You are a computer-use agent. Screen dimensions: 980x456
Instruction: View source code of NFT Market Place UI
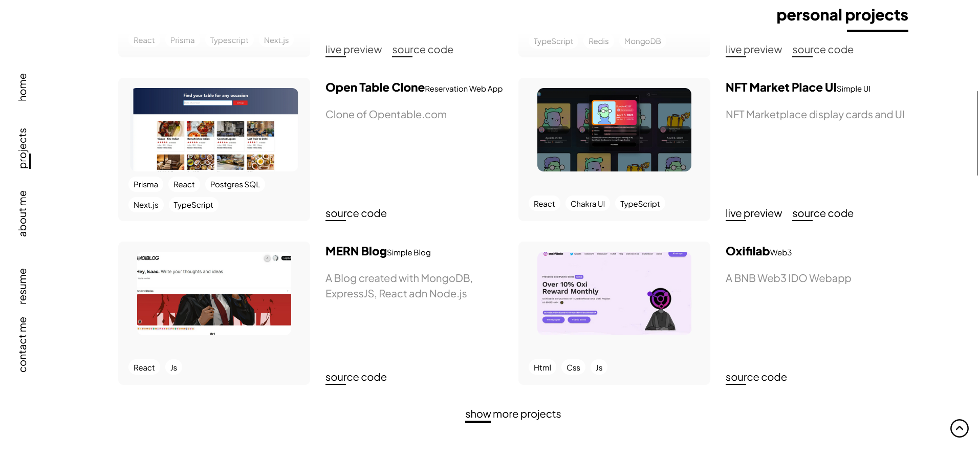pyautogui.click(x=823, y=214)
